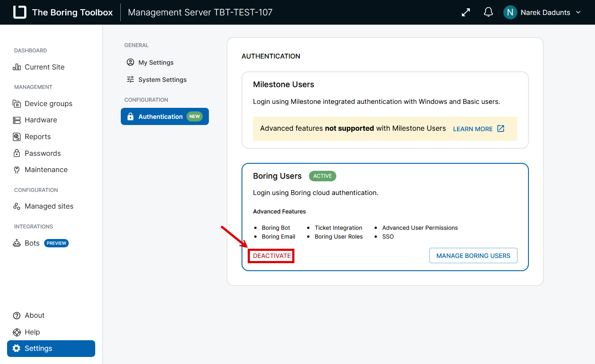The image size is (595, 364).
Task: Expand user menu with the chevron arrow
Action: 579,12
